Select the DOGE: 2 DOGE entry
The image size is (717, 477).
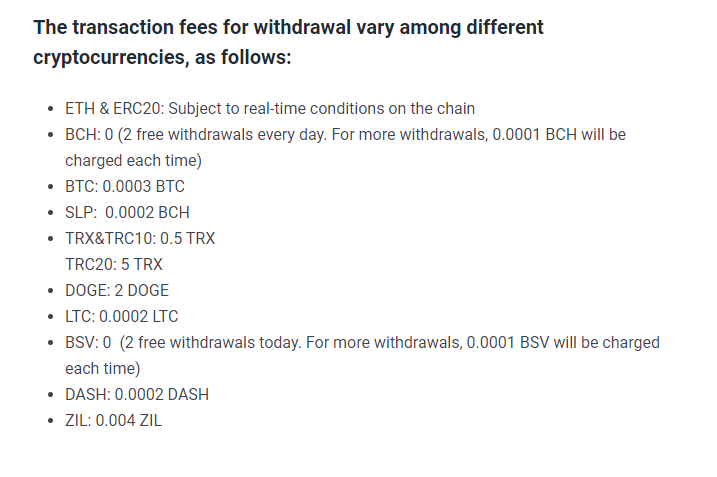point(117,291)
